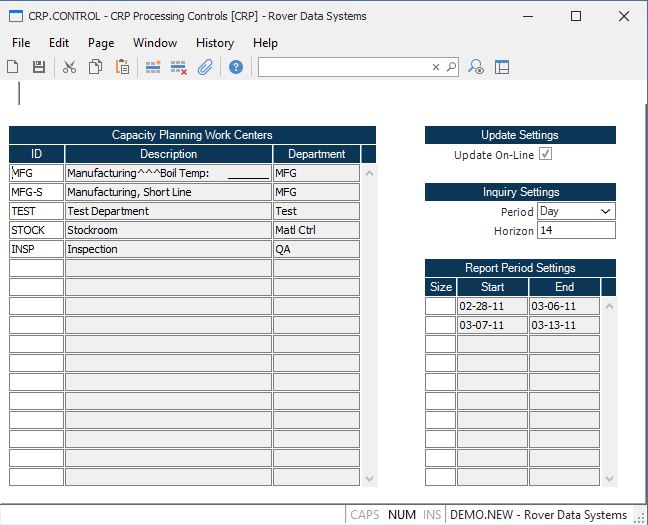This screenshot has width=648, height=525.
Task: Click the Stockroom description cell
Action: (168, 230)
